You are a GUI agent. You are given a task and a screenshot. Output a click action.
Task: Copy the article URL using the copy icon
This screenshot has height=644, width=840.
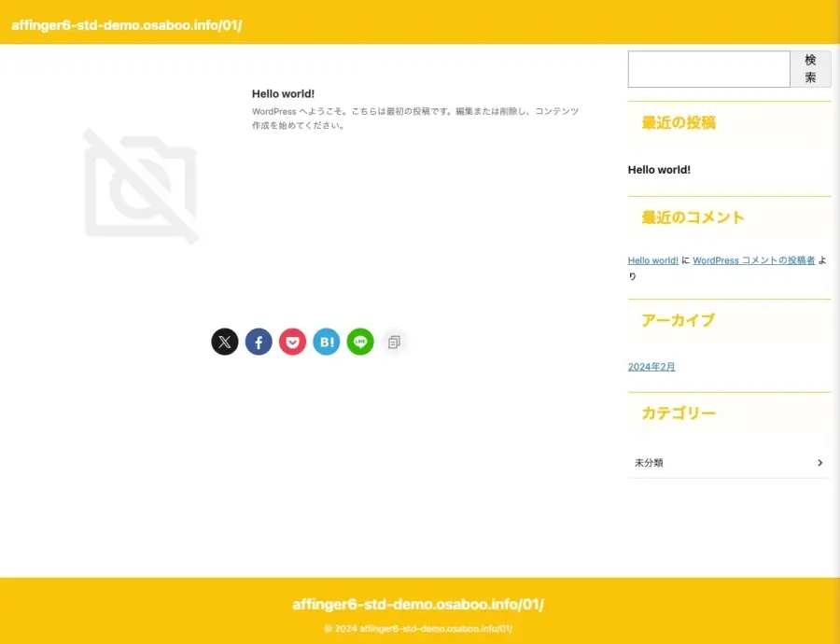click(x=393, y=342)
